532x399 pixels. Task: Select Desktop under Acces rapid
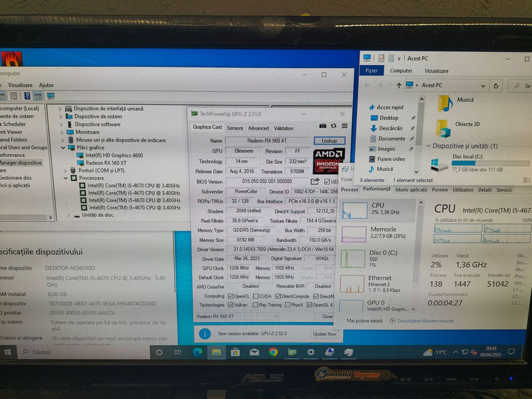coord(389,118)
